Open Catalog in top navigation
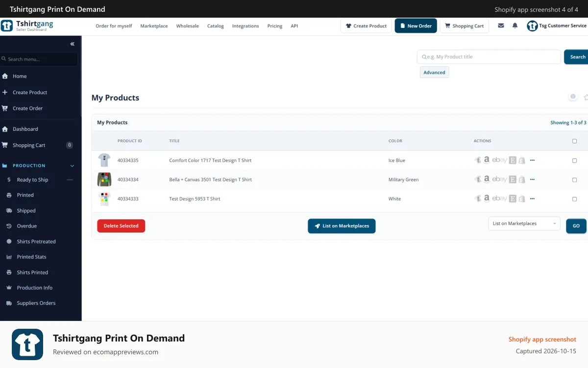The height and width of the screenshot is (368, 588). 216,26
